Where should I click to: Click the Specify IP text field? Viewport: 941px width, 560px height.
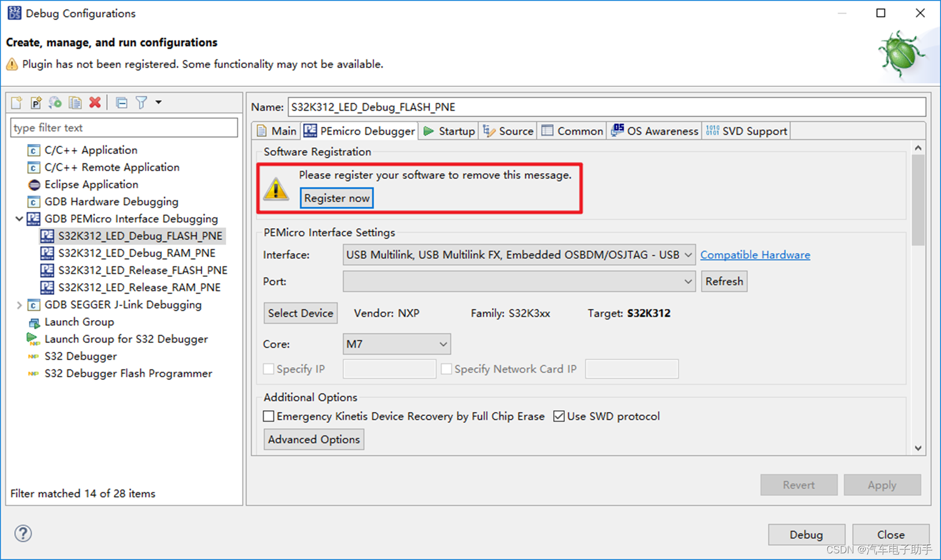point(389,369)
